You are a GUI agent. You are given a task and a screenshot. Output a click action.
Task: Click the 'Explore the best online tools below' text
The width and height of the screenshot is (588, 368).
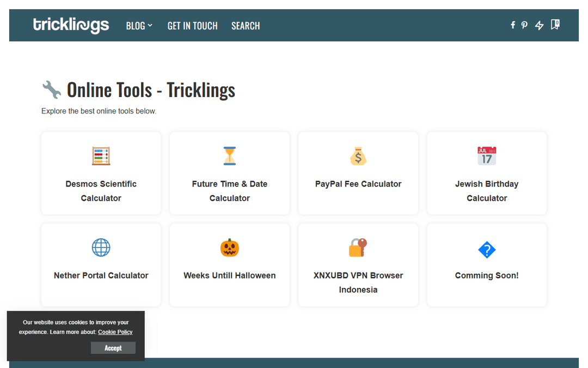click(99, 111)
